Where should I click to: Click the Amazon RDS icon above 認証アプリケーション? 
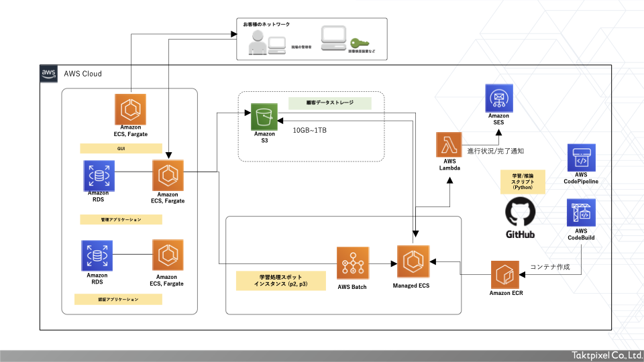point(97,255)
